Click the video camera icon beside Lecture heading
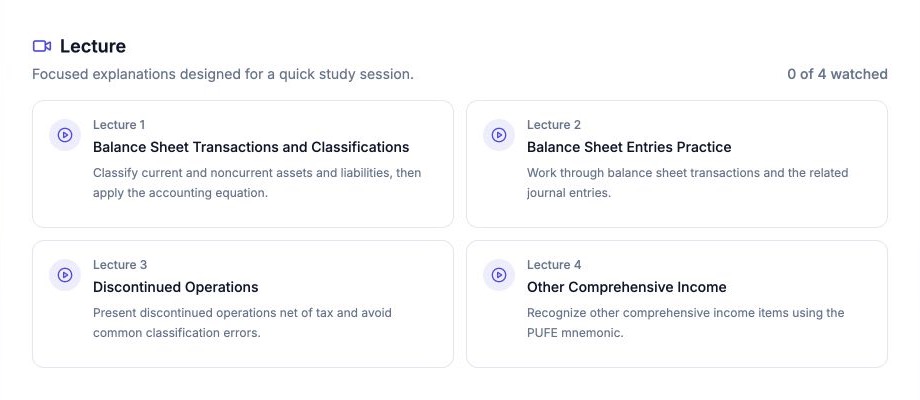920x400 pixels. point(42,46)
